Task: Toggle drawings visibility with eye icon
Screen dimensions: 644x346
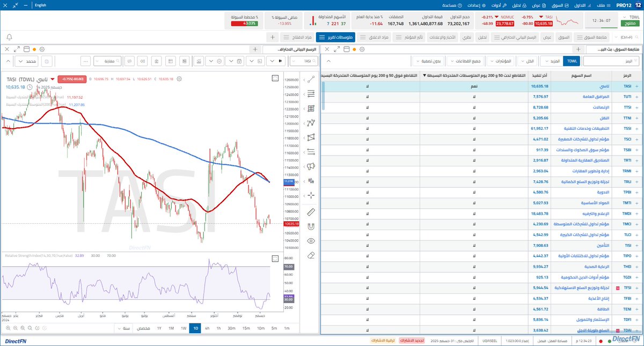Action: point(311,241)
